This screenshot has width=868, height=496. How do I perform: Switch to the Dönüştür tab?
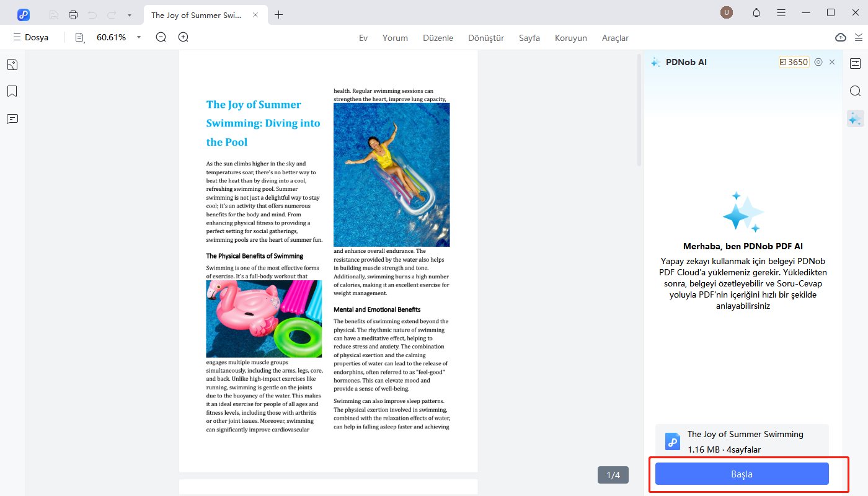486,38
